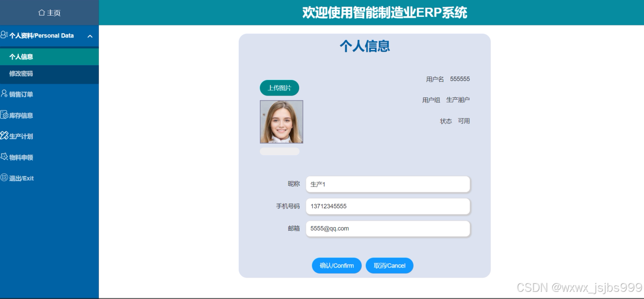This screenshot has width=644, height=299.
Task: Focus the 邮箱 email input field
Action: click(388, 228)
